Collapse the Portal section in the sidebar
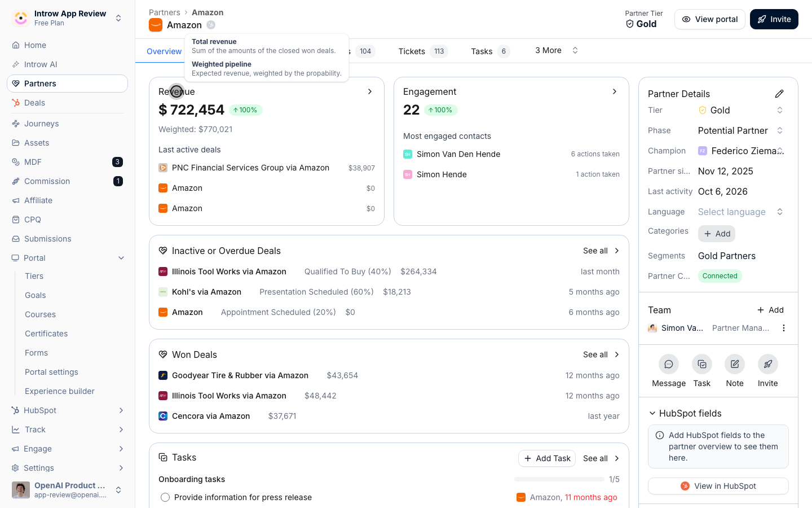The width and height of the screenshot is (812, 508). (x=121, y=258)
